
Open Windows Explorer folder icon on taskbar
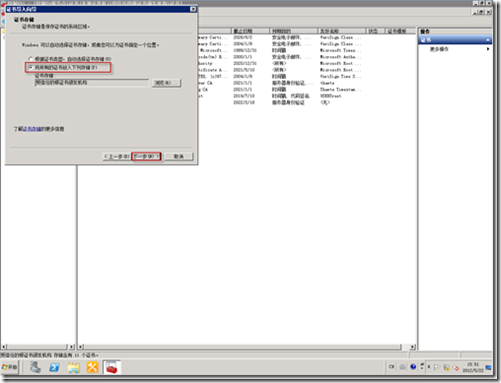tap(73, 367)
